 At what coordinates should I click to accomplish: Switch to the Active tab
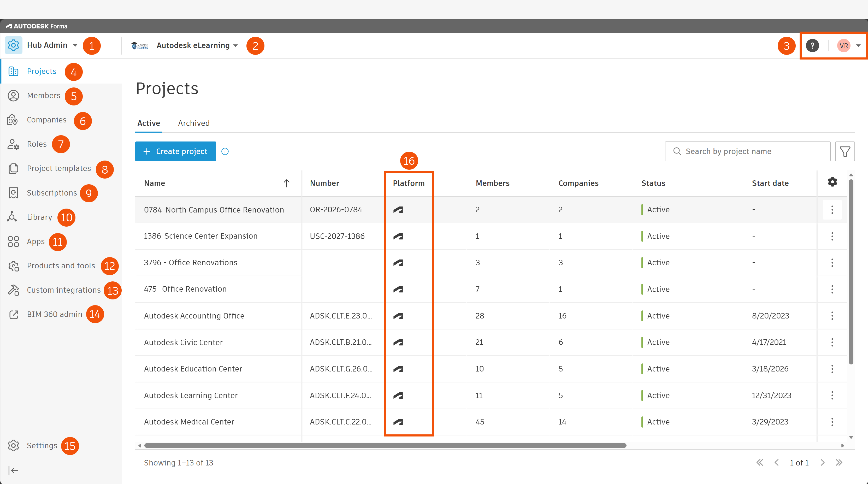(149, 123)
